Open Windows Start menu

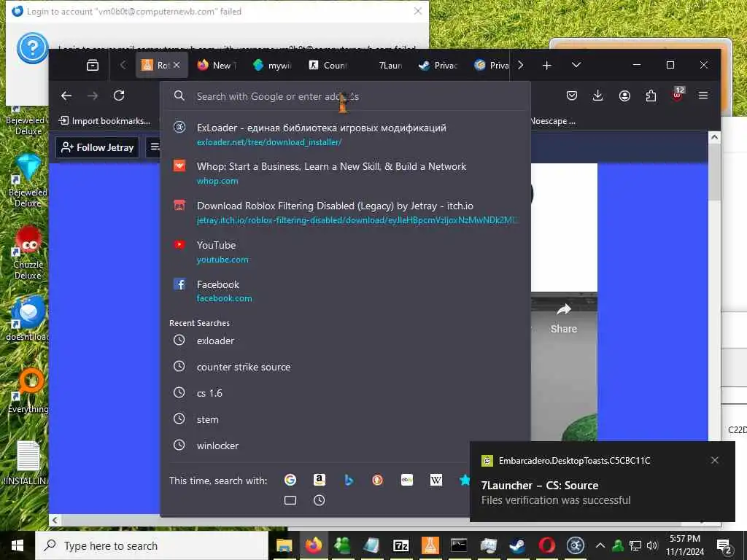(18, 545)
